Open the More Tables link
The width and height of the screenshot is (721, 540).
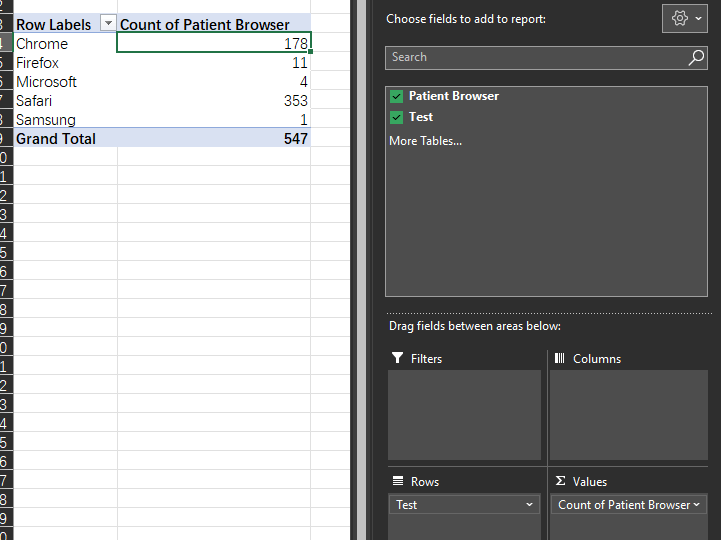tap(425, 141)
